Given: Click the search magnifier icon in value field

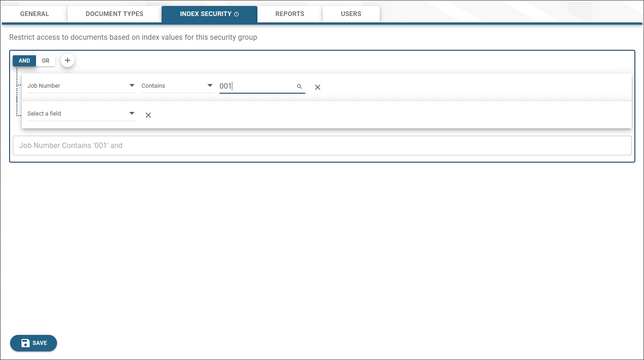Looking at the screenshot, I should click(299, 86).
